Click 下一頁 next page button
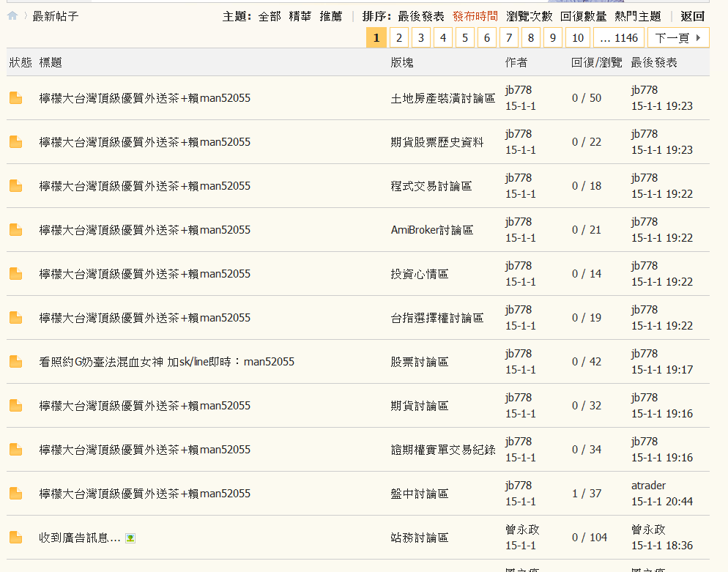 (678, 37)
